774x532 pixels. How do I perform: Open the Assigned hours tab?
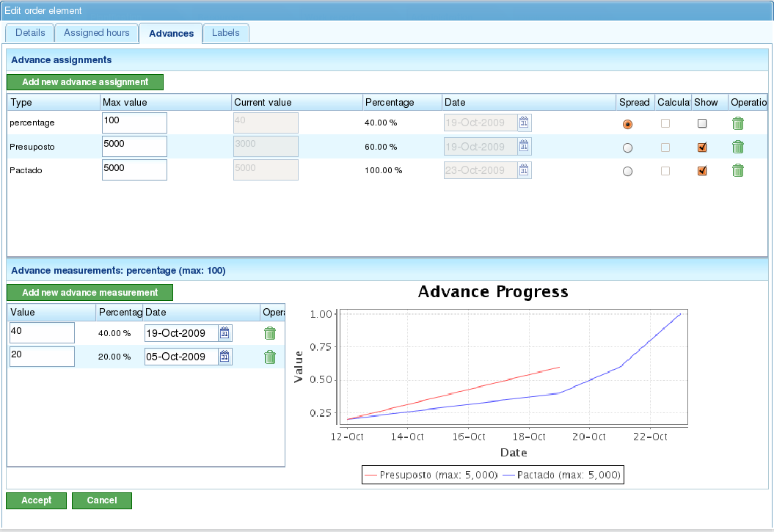click(96, 33)
